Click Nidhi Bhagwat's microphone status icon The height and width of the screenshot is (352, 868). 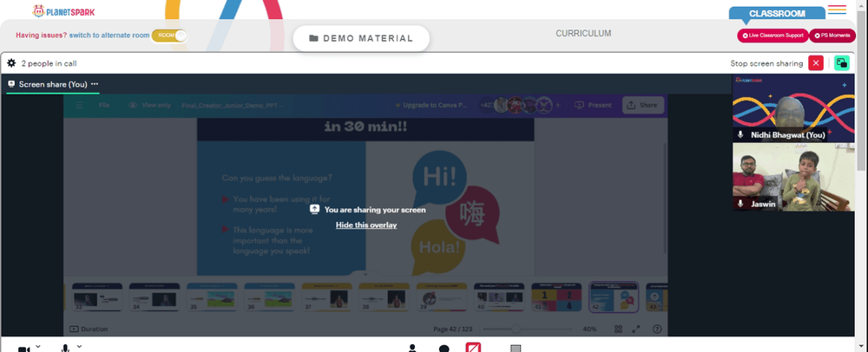(740, 135)
